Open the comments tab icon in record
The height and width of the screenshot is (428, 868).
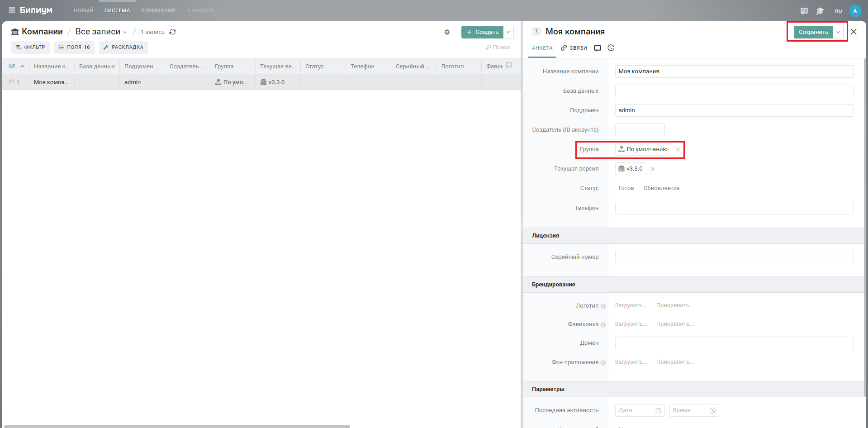coord(598,48)
